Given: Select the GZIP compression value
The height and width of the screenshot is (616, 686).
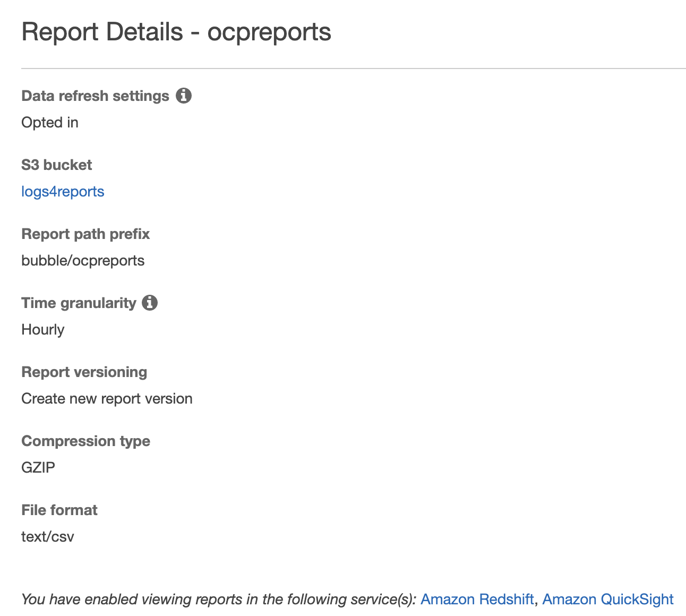Looking at the screenshot, I should click(38, 468).
